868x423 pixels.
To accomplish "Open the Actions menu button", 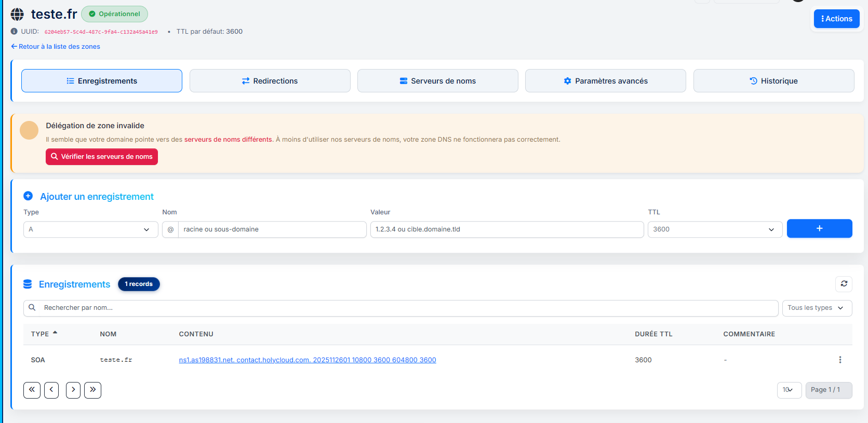I will 836,19.
